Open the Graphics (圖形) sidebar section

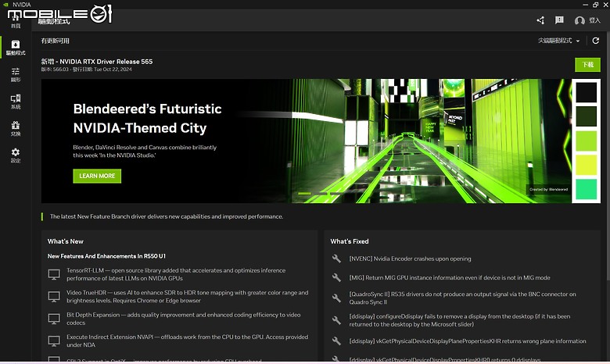[16, 74]
